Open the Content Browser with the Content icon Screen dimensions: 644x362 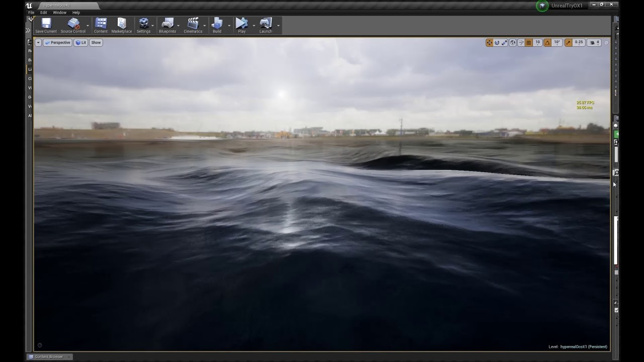tap(101, 24)
